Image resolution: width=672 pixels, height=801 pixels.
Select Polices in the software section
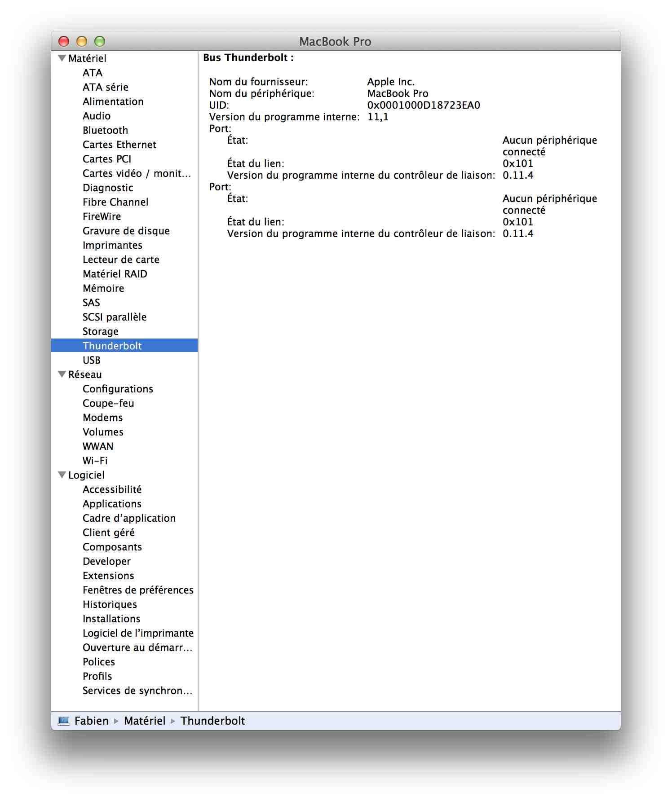(x=99, y=662)
